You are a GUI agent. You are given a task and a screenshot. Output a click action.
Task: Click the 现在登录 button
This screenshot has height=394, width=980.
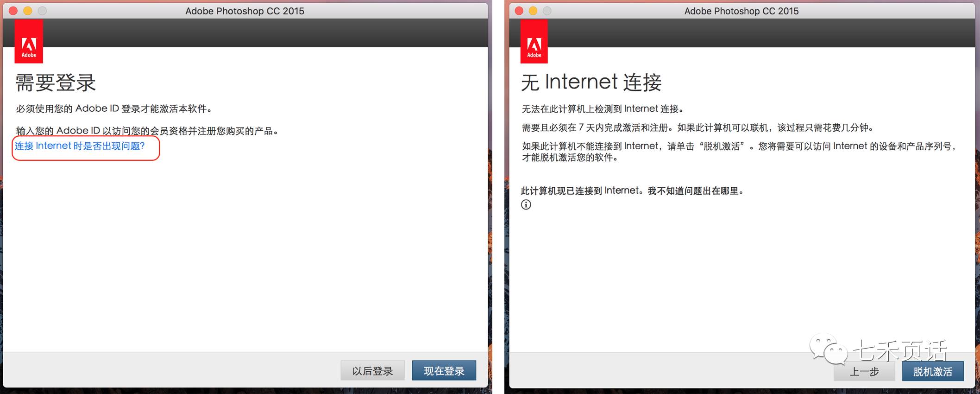click(444, 371)
